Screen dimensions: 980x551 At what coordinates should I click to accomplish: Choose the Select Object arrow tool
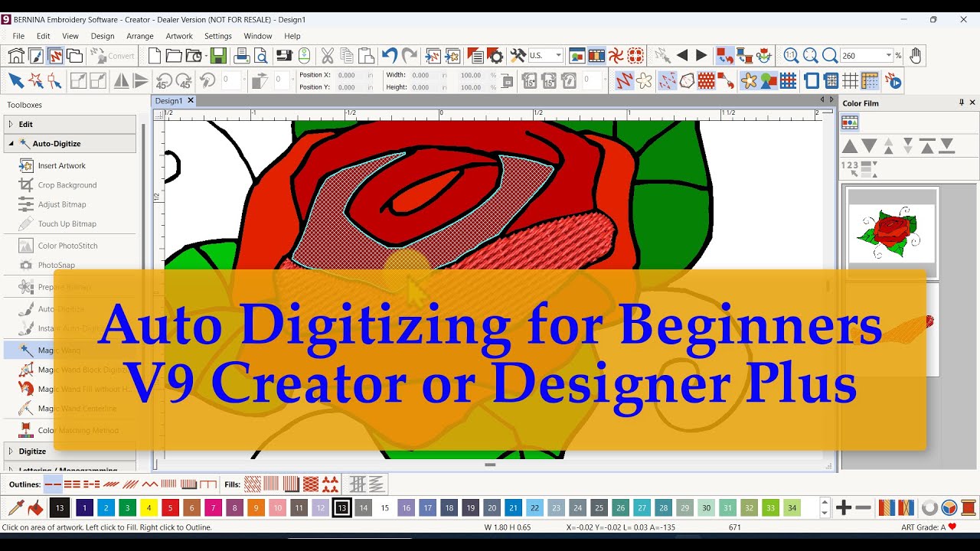[15, 80]
